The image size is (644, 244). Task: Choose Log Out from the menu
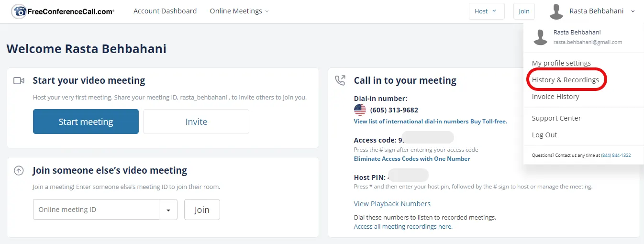544,135
